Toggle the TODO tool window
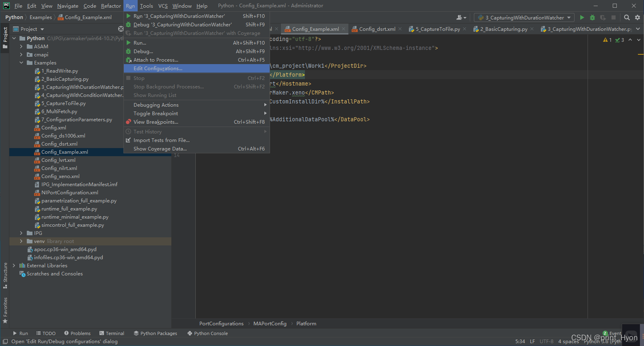644x346 pixels. (46, 333)
